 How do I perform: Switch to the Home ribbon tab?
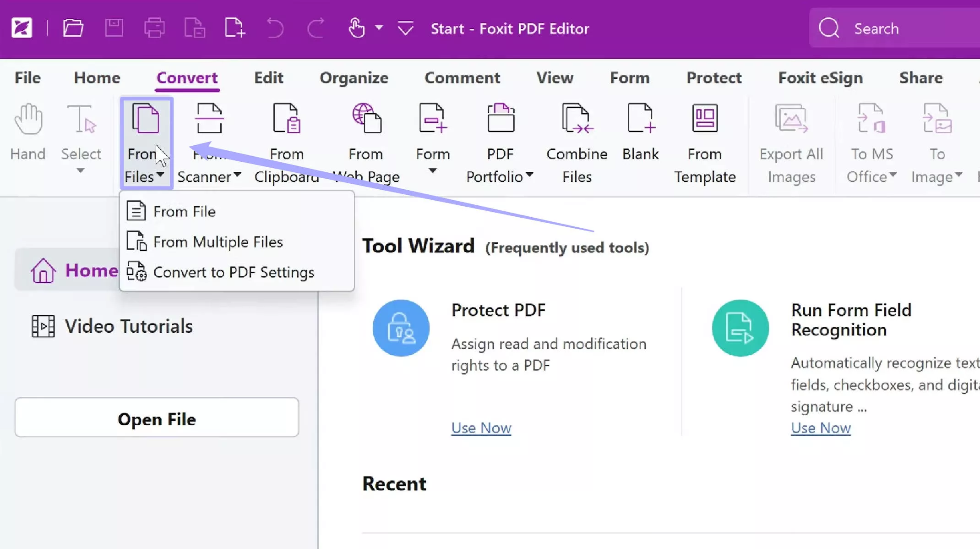pyautogui.click(x=97, y=78)
